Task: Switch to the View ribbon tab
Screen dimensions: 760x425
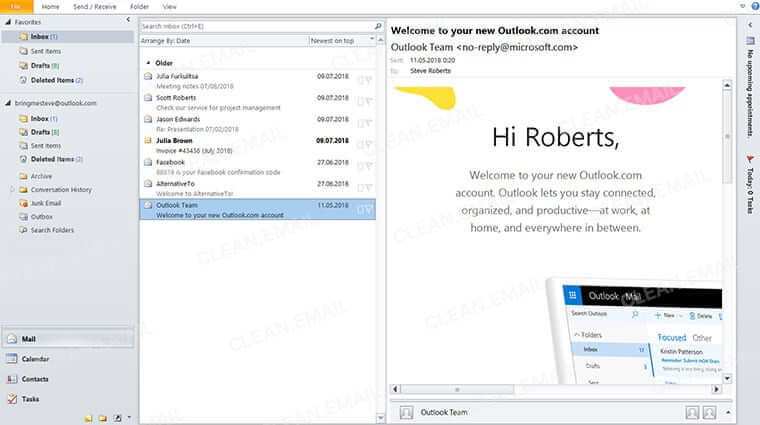Action: pos(169,7)
